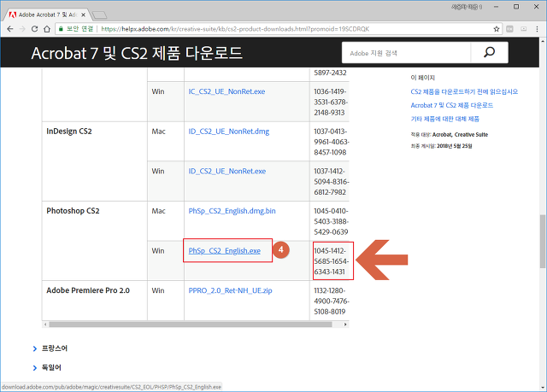
Task: Click InDesign CS2 Mac serial 1037-0413-9961-4063-8457-1098
Action: [331, 142]
